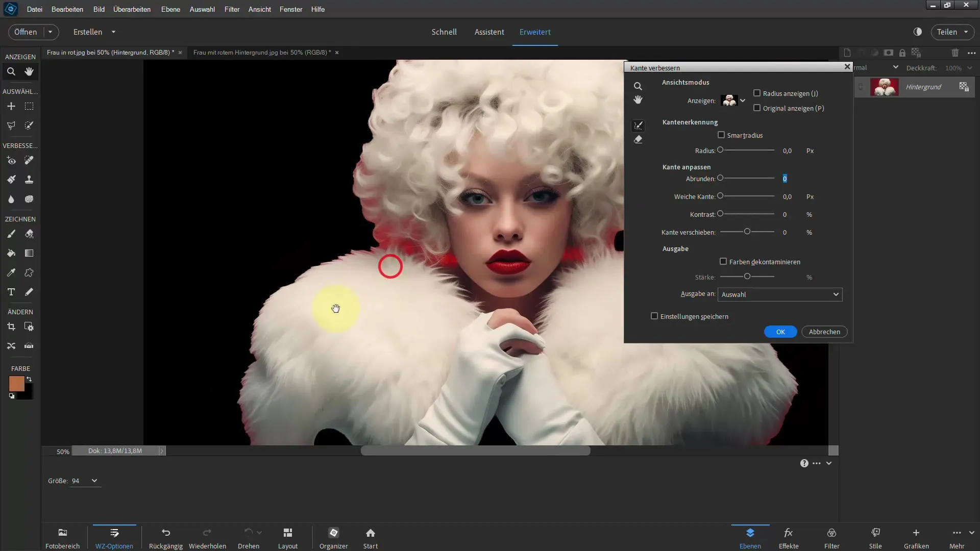Click Hintergrund layer thumbnail
980x551 pixels.
(x=885, y=87)
